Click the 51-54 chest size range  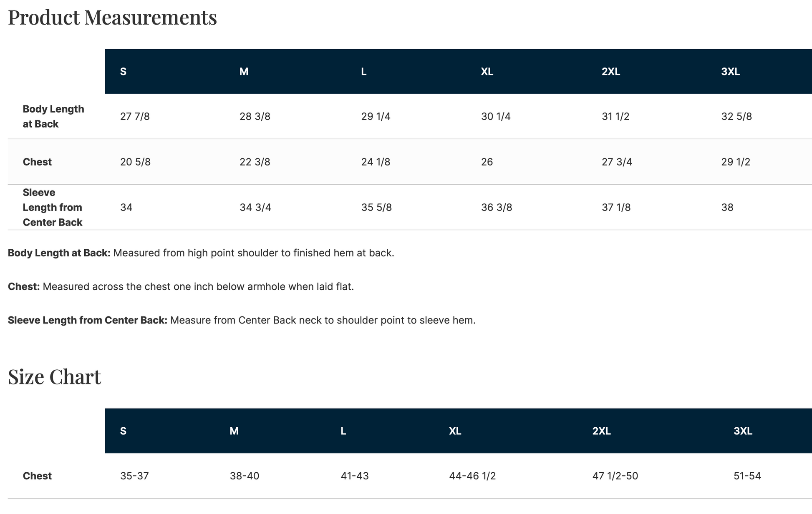[x=747, y=476]
